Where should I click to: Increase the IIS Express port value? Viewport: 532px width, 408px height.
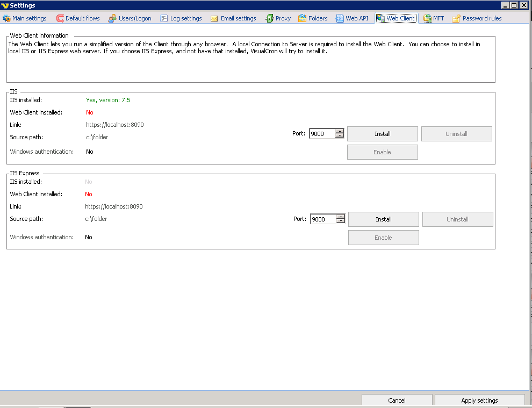pyautogui.click(x=341, y=217)
